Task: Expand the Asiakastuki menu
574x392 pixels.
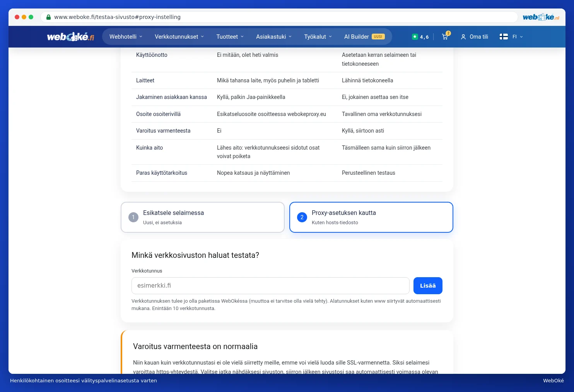Action: tap(274, 37)
